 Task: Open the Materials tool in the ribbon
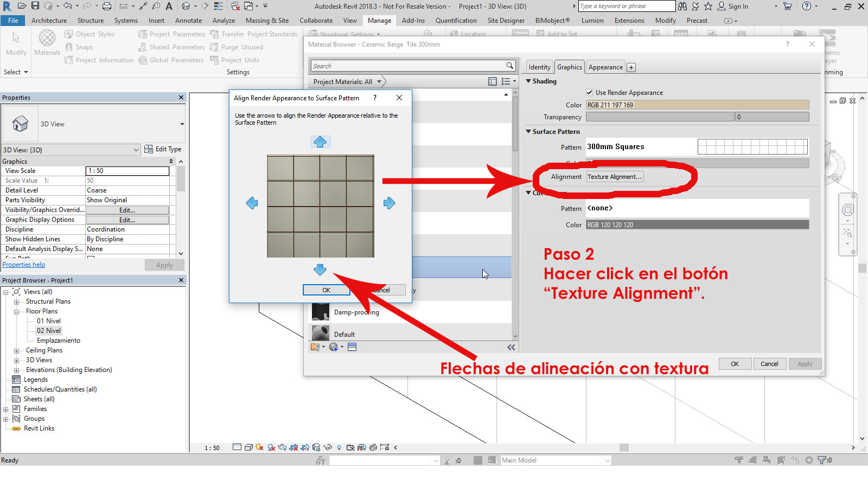click(47, 42)
